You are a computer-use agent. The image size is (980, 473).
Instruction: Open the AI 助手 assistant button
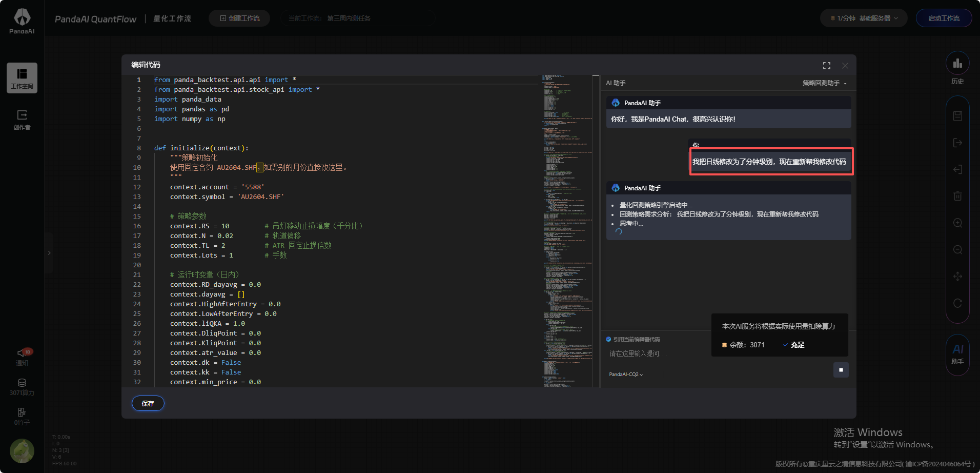(x=957, y=354)
